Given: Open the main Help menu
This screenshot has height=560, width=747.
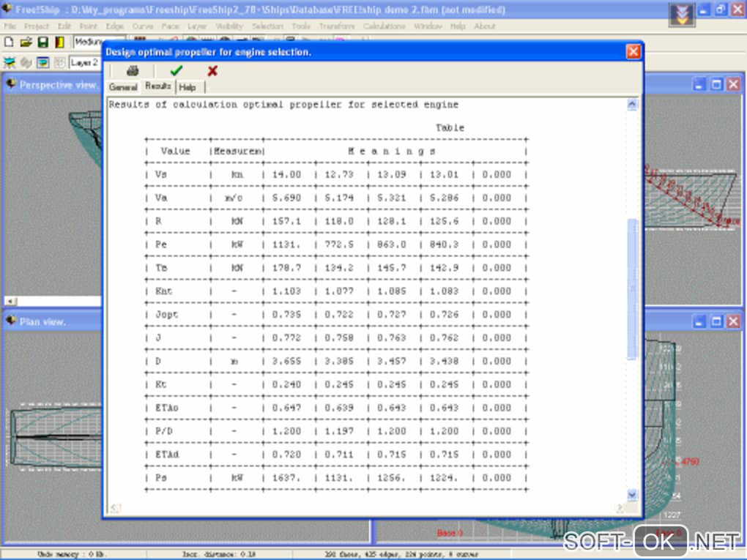Looking at the screenshot, I should pyautogui.click(x=458, y=26).
